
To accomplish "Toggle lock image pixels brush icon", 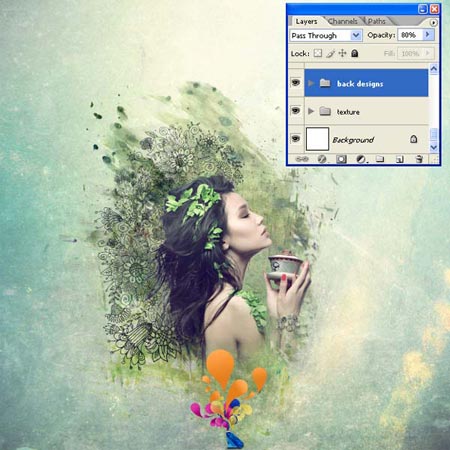I will [x=330, y=53].
